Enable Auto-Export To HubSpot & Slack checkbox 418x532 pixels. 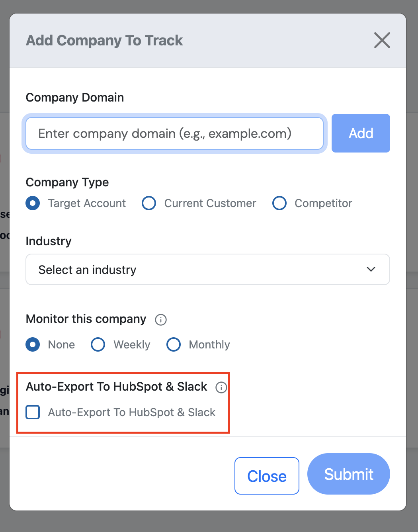tap(33, 412)
